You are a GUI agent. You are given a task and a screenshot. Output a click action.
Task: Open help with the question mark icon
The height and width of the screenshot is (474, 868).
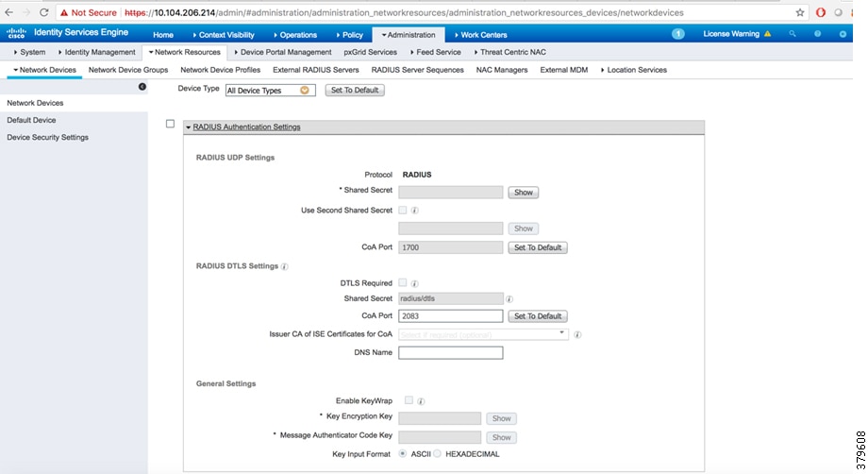[817, 34]
